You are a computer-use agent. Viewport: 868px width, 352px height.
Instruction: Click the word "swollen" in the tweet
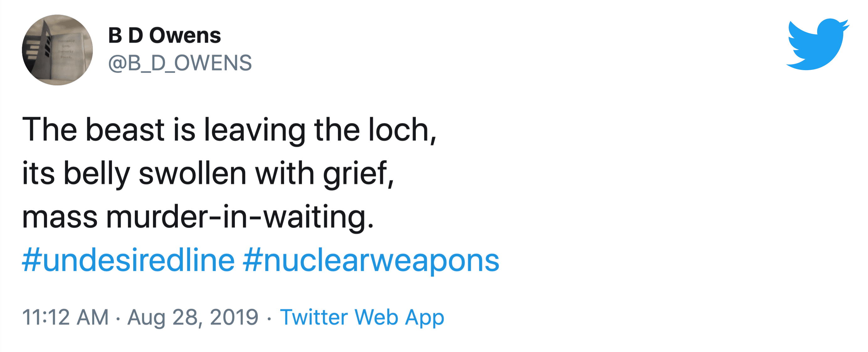pyautogui.click(x=193, y=173)
